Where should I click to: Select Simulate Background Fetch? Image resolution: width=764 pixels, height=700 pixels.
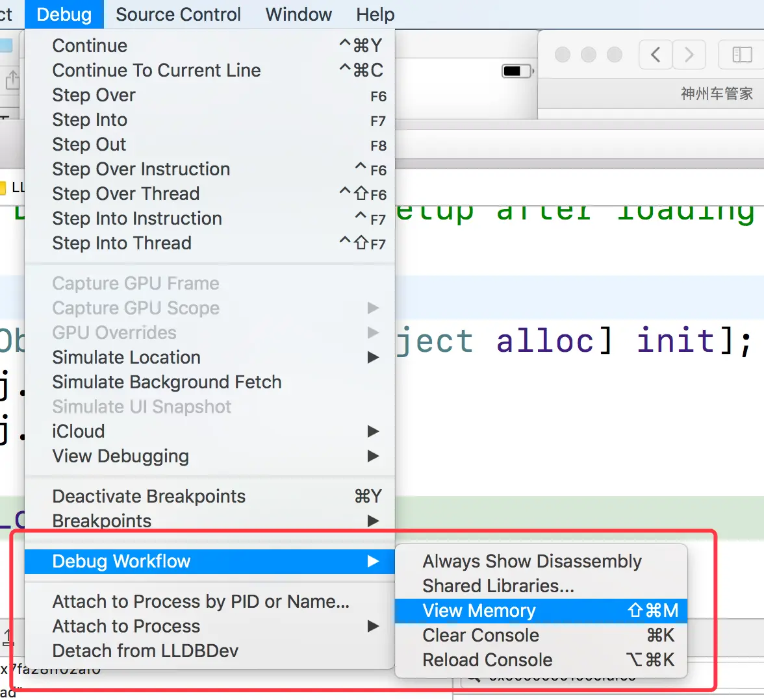209,382
